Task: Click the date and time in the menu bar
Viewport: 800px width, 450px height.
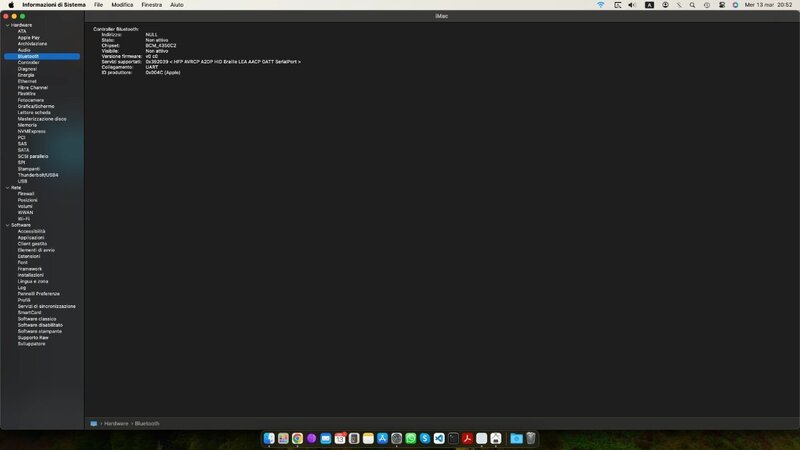Action: click(x=768, y=5)
